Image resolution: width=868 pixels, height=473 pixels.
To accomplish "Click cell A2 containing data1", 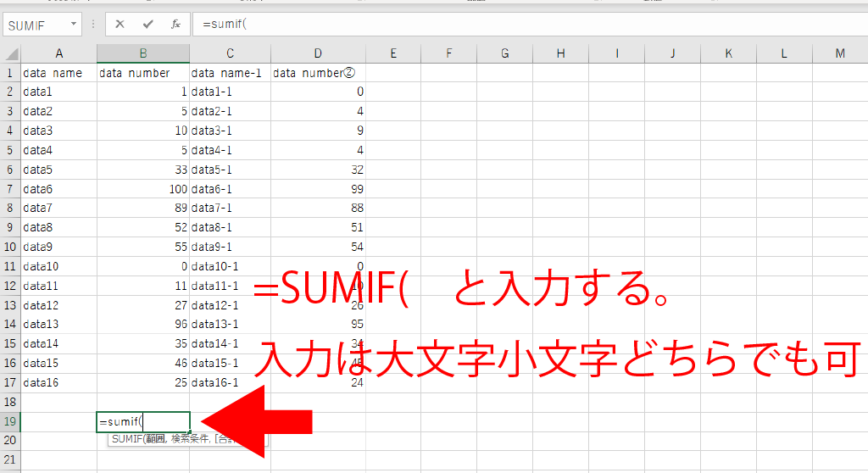I will (x=58, y=92).
